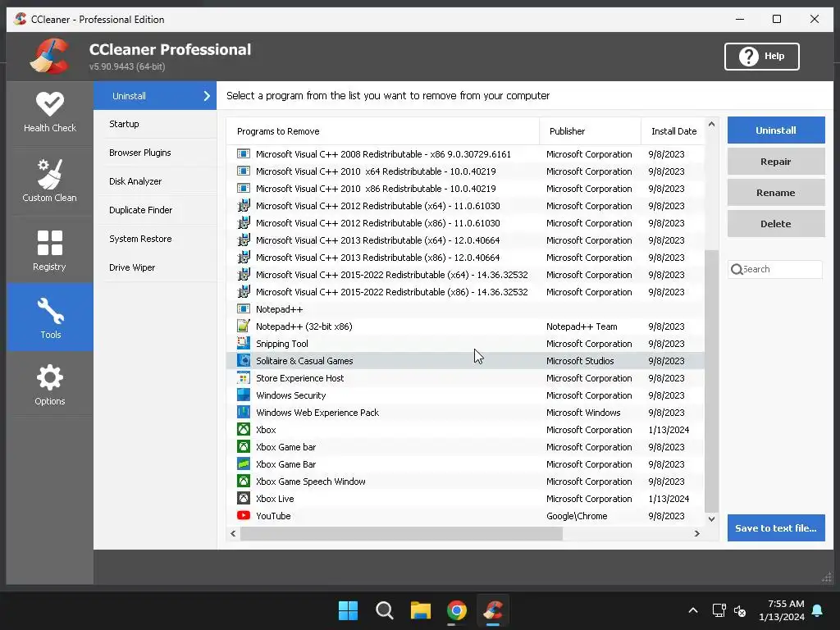Click horizontal scrollbar right arrow

tap(697, 533)
